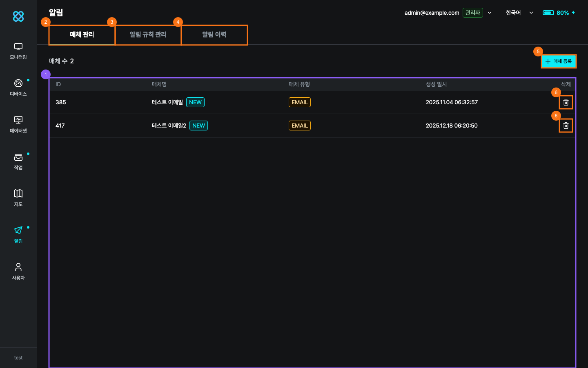588x368 pixels.
Task: Click the EMAIL badge in row 417
Action: point(299,126)
